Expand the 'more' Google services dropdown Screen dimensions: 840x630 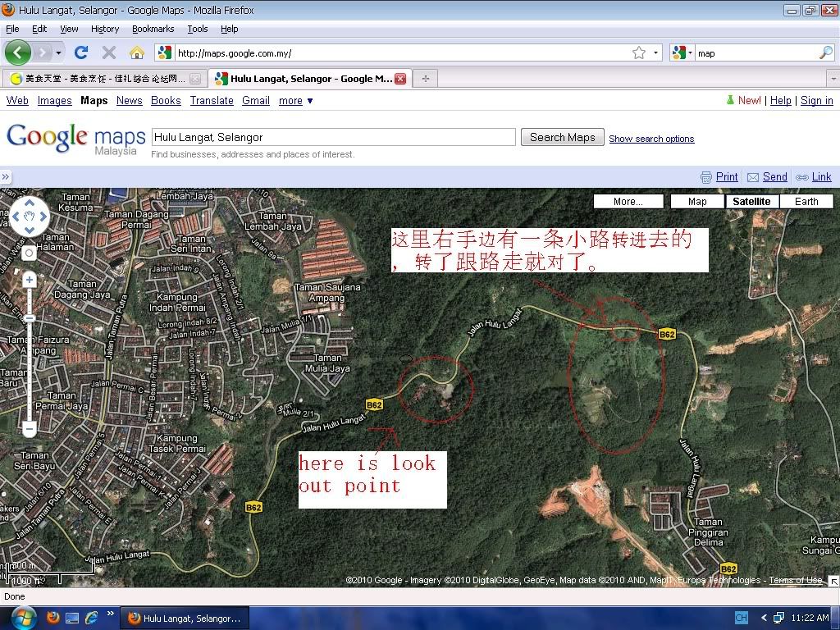coord(295,101)
